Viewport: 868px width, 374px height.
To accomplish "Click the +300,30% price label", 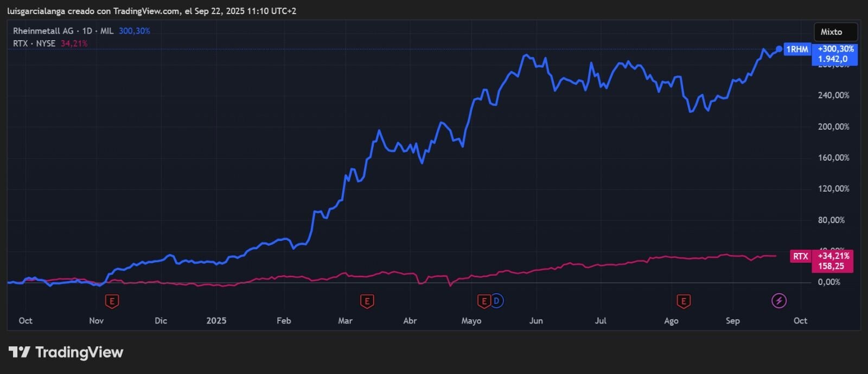I will (x=835, y=49).
